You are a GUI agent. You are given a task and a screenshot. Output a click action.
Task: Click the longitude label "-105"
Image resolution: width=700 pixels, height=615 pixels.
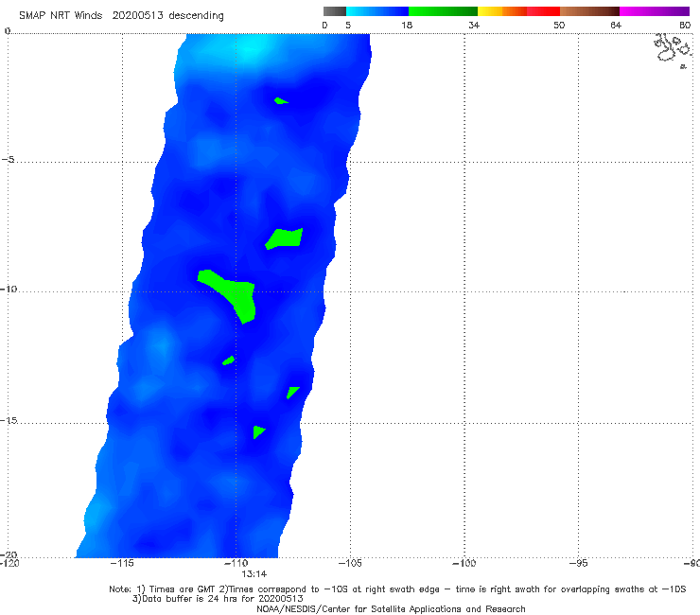pos(350,563)
